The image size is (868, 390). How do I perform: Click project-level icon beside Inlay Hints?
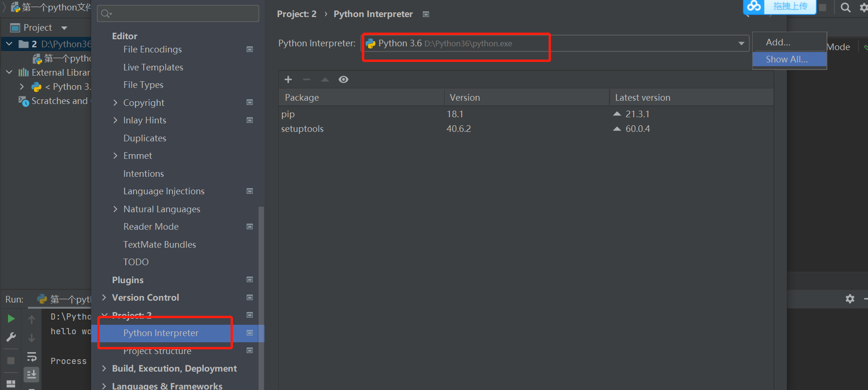(250, 120)
